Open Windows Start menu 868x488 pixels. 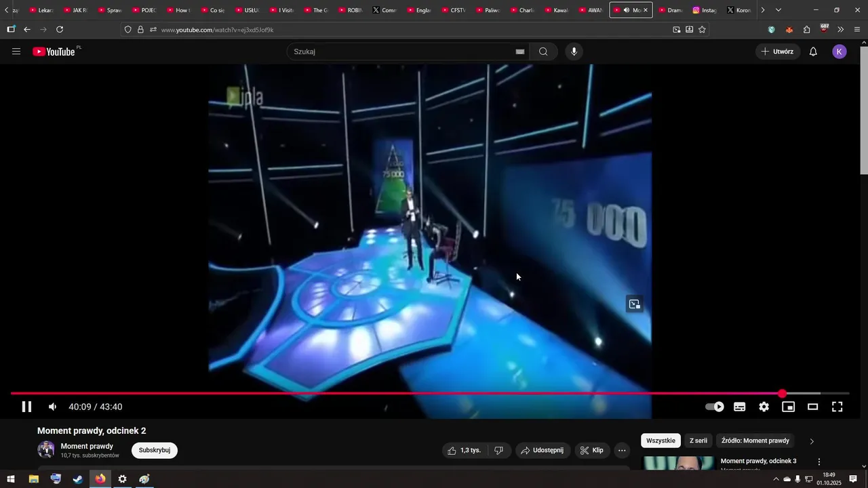click(x=11, y=479)
